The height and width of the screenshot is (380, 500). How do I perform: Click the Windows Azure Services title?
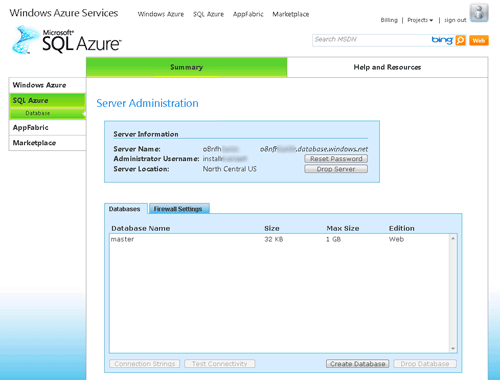pos(64,13)
